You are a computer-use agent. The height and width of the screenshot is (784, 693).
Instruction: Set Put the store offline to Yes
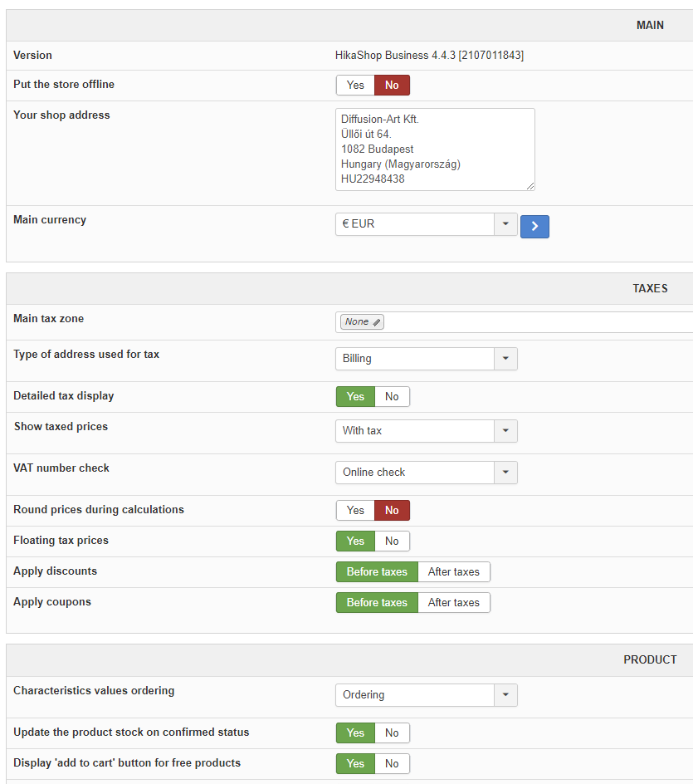355,86
